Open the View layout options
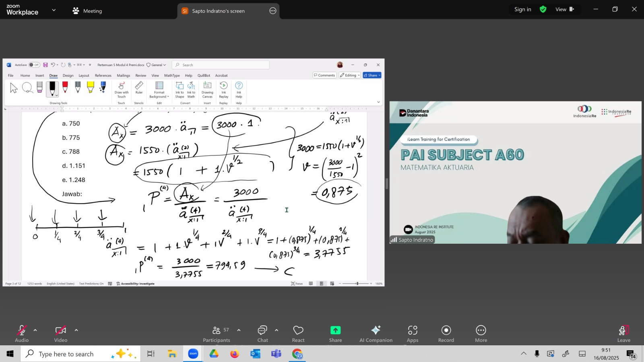The image size is (644, 362). (564, 9)
